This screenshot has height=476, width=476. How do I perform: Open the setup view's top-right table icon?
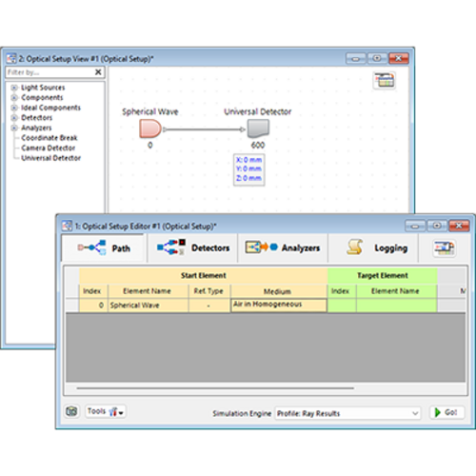[384, 80]
